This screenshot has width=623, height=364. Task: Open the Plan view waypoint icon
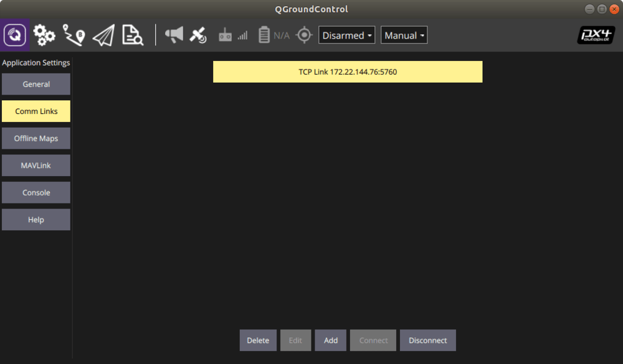[x=74, y=35]
